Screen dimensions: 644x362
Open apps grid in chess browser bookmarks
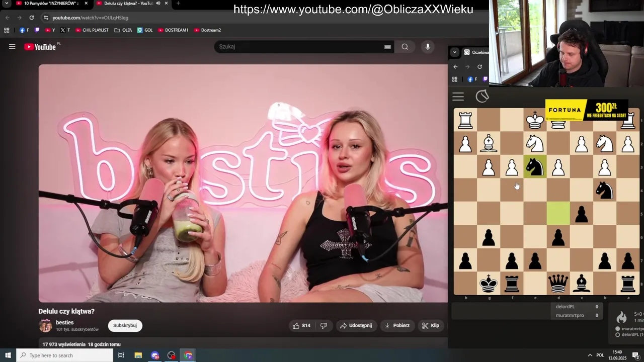455,79
